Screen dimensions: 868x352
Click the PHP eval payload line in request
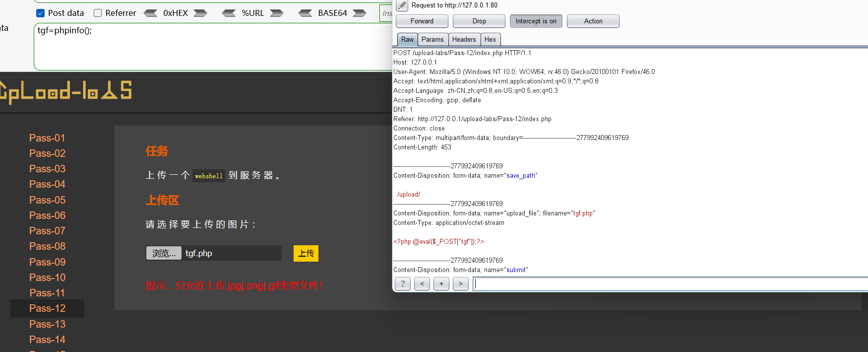pyautogui.click(x=438, y=241)
